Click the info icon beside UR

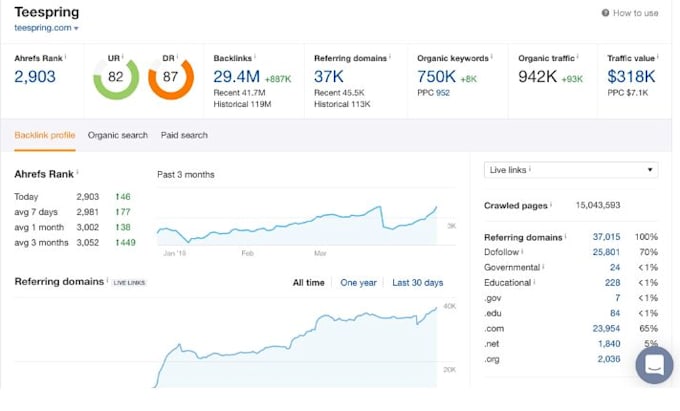tap(123, 56)
